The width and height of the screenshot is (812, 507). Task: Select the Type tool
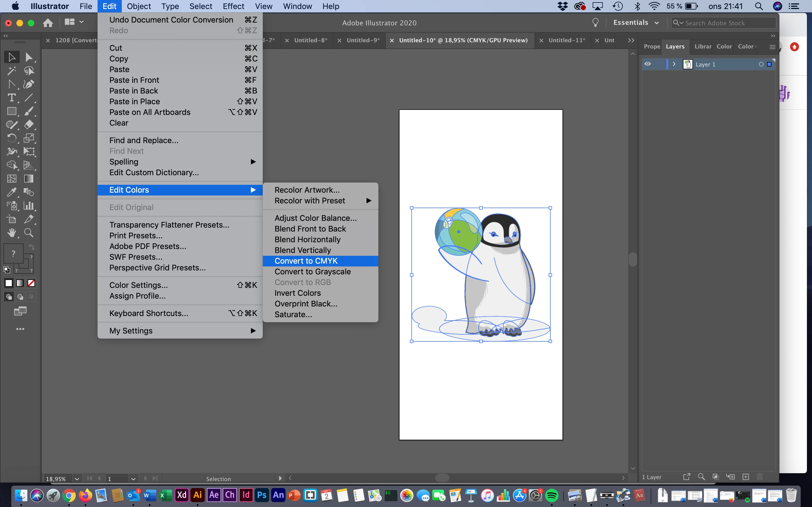[11, 97]
